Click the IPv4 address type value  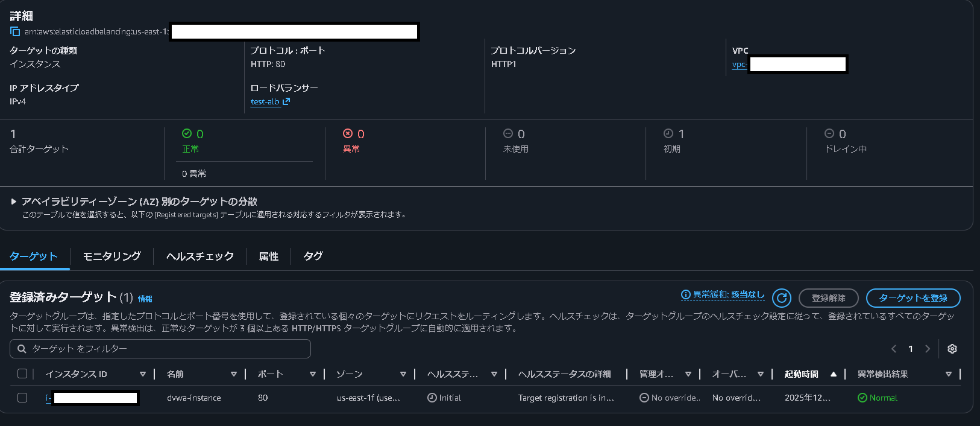[x=18, y=101]
